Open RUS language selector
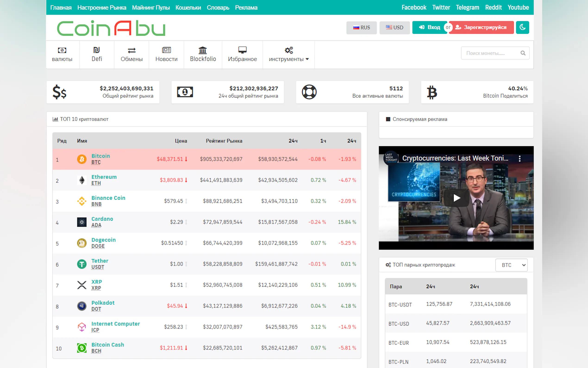The width and height of the screenshot is (588, 368). [361, 28]
